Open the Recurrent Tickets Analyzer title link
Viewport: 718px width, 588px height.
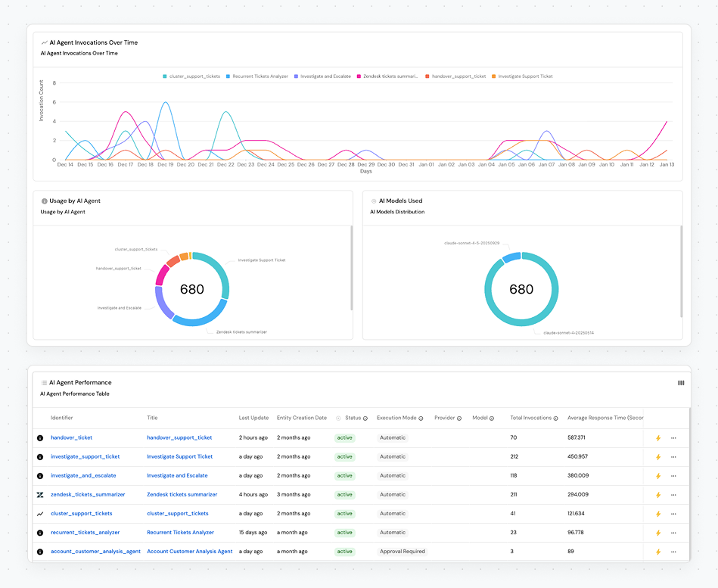click(x=180, y=533)
